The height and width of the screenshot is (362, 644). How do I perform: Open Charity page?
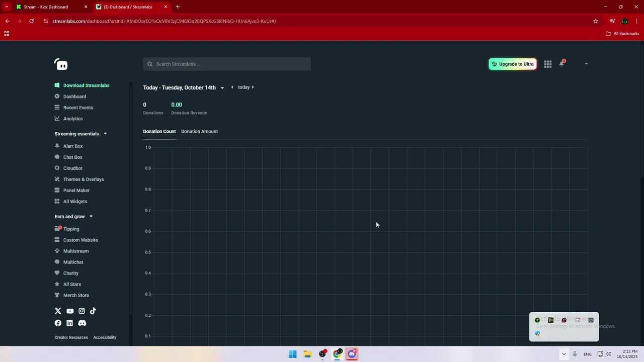[71, 274]
